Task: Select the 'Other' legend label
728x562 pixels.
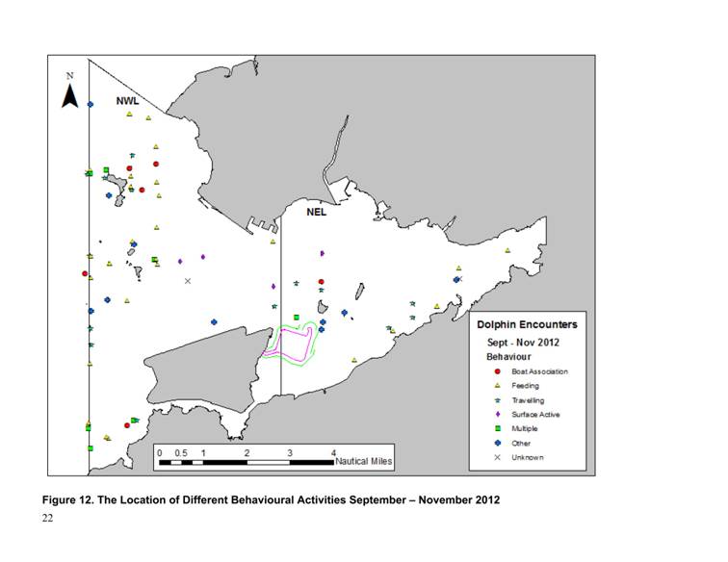Action: tap(521, 444)
